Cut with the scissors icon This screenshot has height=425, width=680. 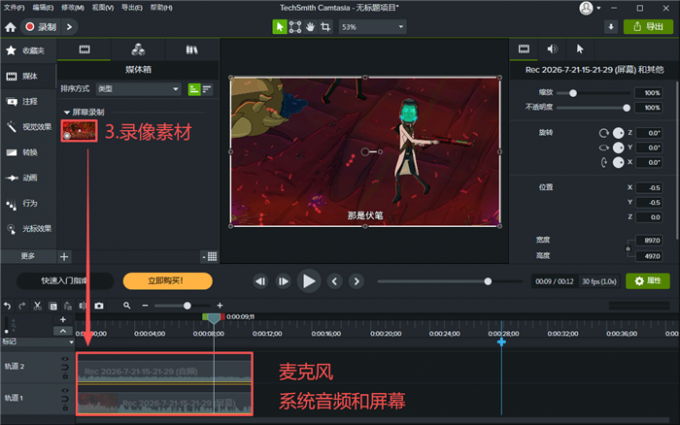38,306
